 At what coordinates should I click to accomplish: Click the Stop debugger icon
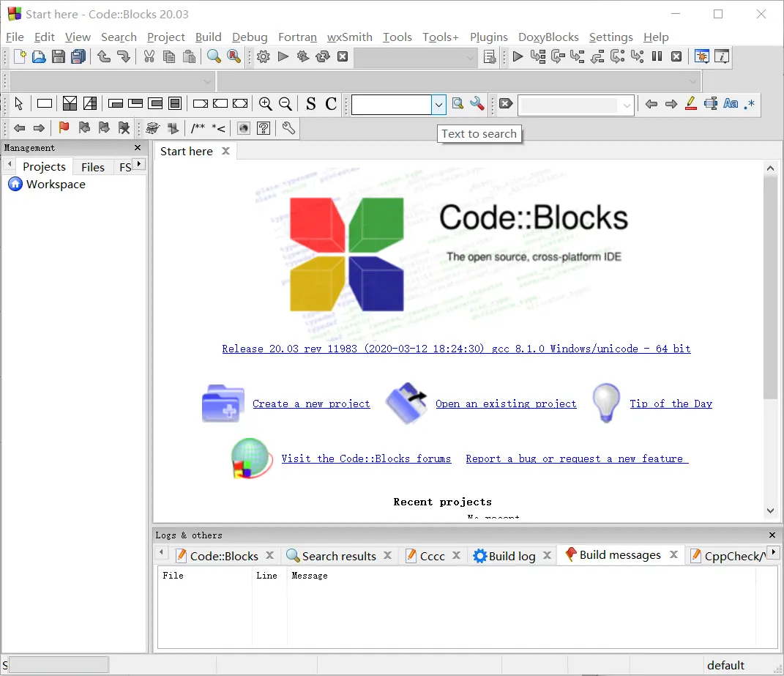click(676, 56)
